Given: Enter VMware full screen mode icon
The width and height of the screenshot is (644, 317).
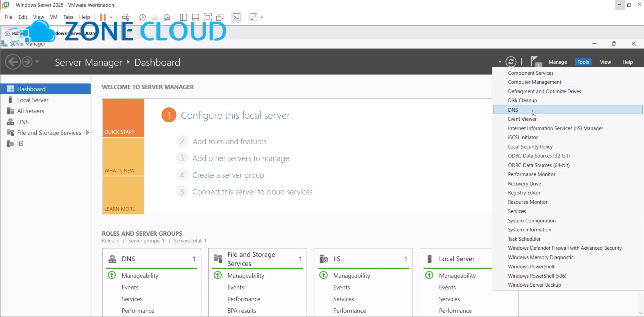Looking at the screenshot, I should click(208, 17).
